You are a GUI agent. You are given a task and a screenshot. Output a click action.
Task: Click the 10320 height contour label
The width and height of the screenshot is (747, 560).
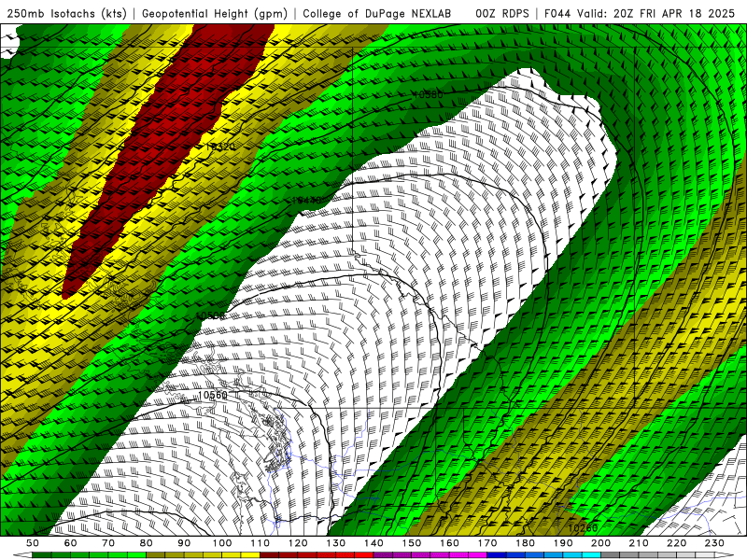tap(220, 147)
